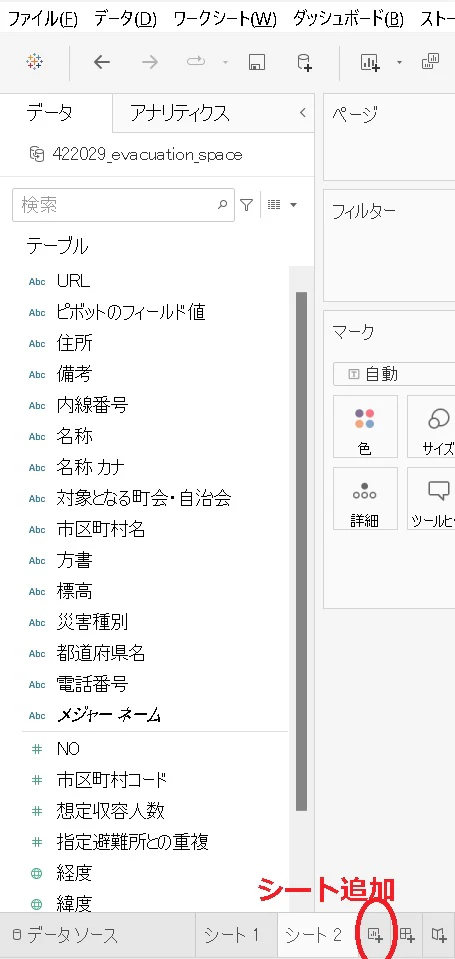Open the ファイル menu
The height and width of the screenshot is (959, 455).
(x=42, y=19)
